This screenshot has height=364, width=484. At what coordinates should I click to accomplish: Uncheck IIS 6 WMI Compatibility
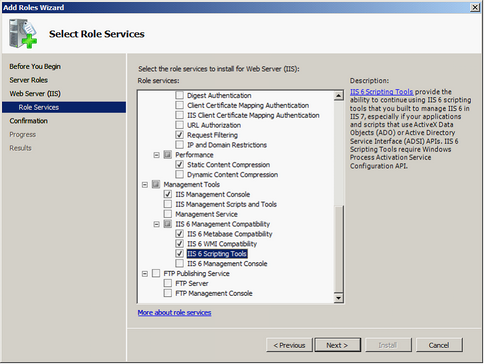[179, 244]
